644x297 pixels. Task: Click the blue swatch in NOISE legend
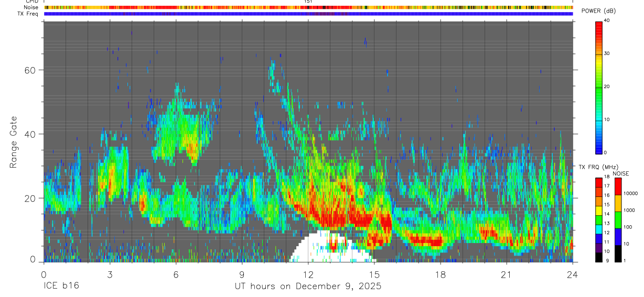point(618,236)
